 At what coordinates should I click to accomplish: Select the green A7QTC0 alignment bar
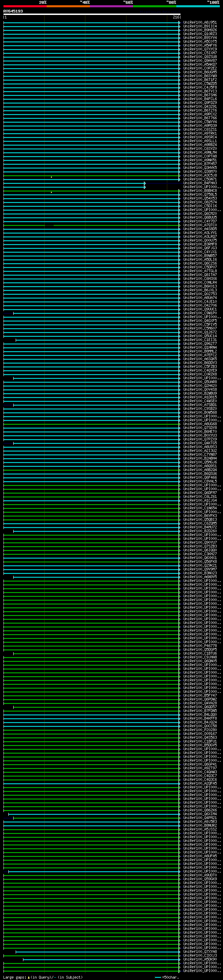pos(114,225)
